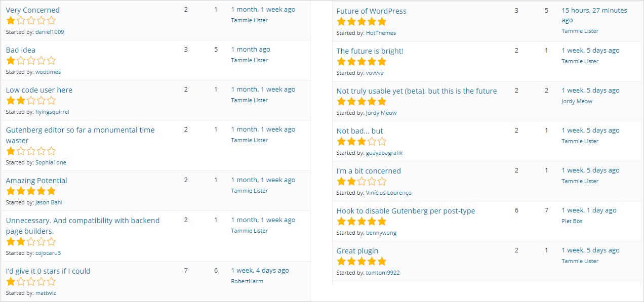Click the star rating under Bad idea
This screenshot has width=644, height=302.
point(31,61)
